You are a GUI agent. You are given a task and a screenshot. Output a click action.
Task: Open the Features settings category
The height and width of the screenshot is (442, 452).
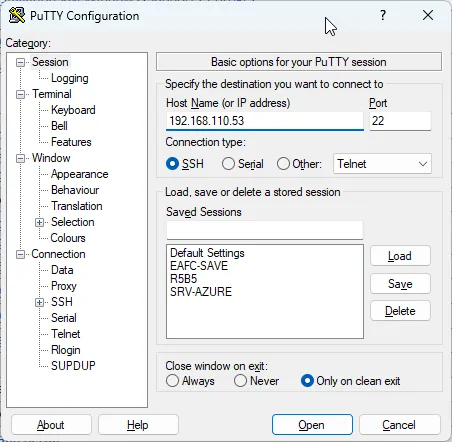(x=71, y=142)
